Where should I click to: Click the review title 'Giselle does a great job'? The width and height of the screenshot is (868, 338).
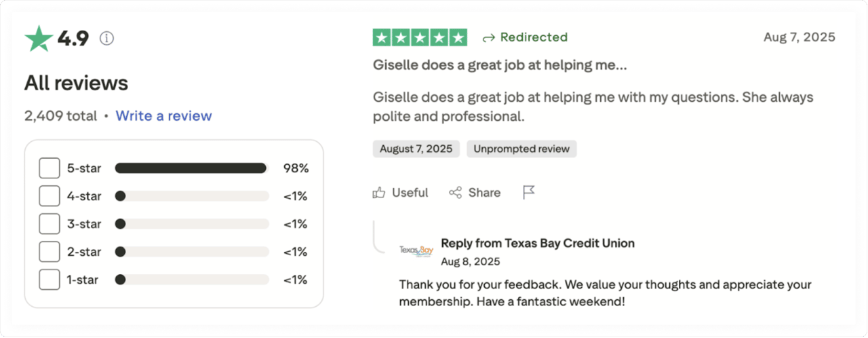(500, 66)
